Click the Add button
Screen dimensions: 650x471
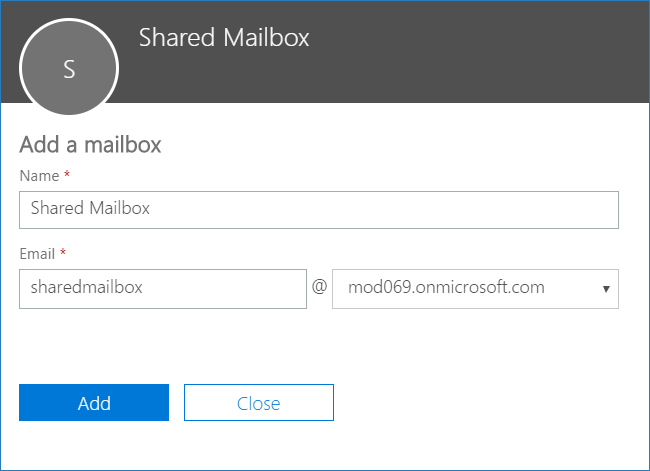click(94, 403)
